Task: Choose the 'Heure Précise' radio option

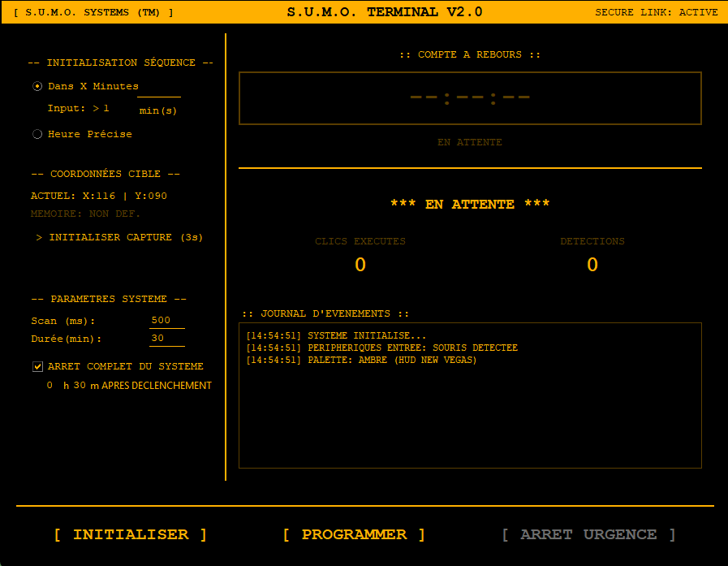Action: (37, 134)
